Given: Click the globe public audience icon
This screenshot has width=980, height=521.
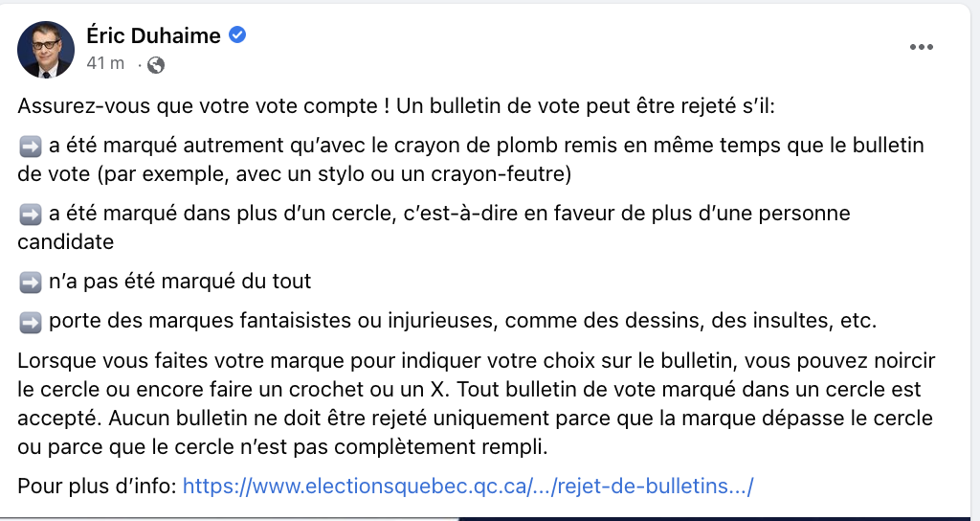Looking at the screenshot, I should (156, 65).
